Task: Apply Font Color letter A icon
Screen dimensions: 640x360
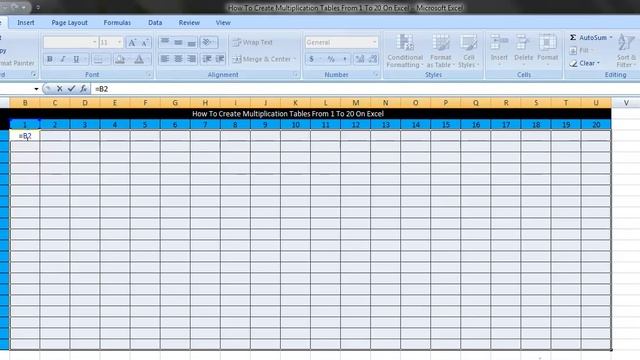Action: (x=139, y=60)
